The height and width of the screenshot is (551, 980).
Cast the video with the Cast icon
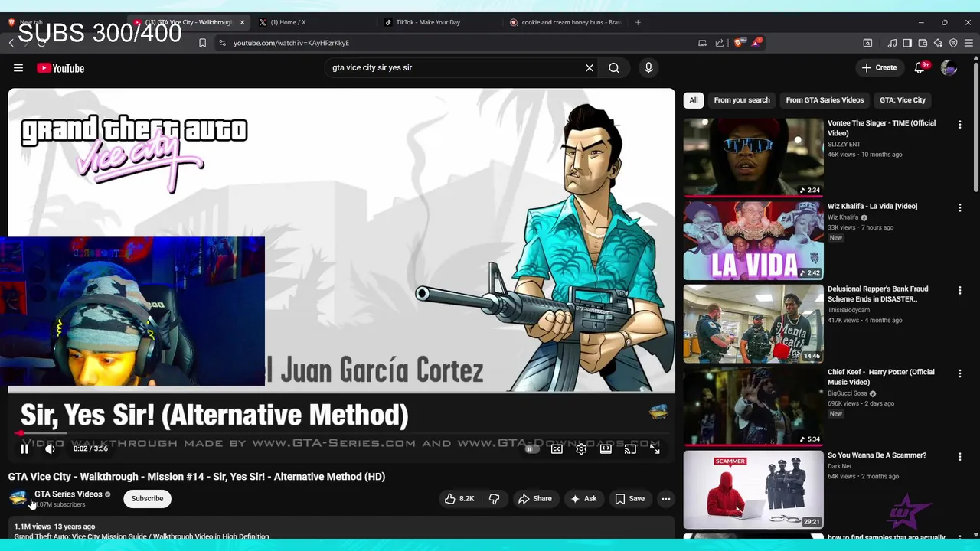[630, 449]
